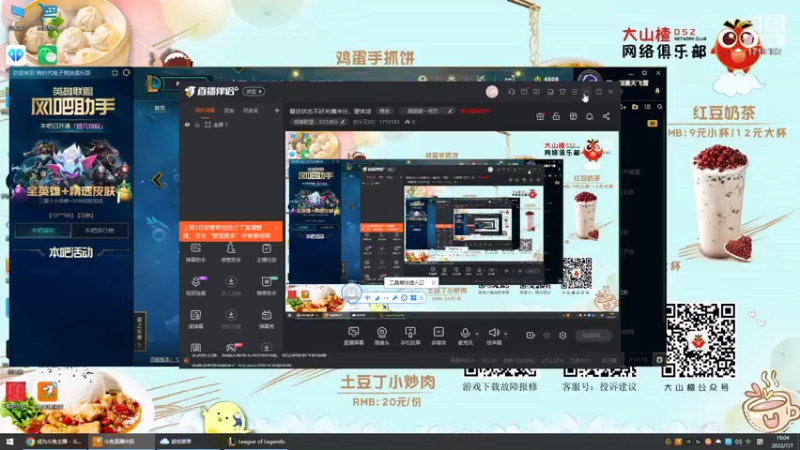Open the 主播任务 tool
The height and width of the screenshot is (450, 800).
266,253
